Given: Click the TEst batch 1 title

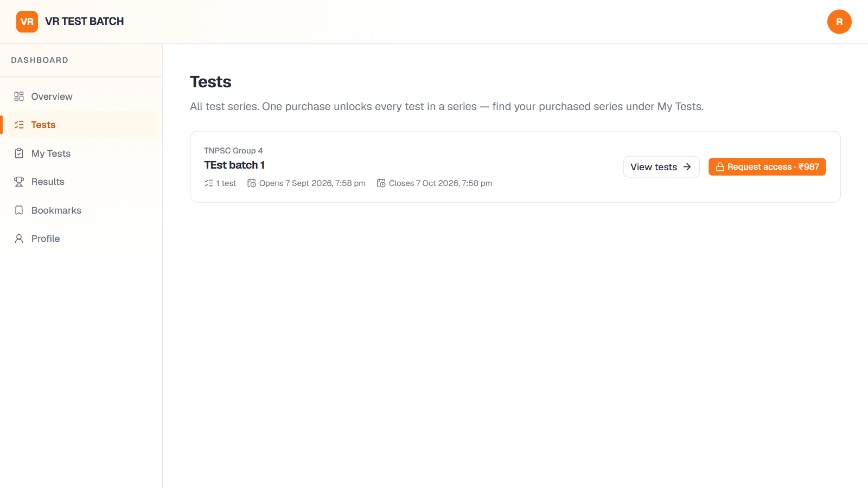Looking at the screenshot, I should click(x=234, y=165).
